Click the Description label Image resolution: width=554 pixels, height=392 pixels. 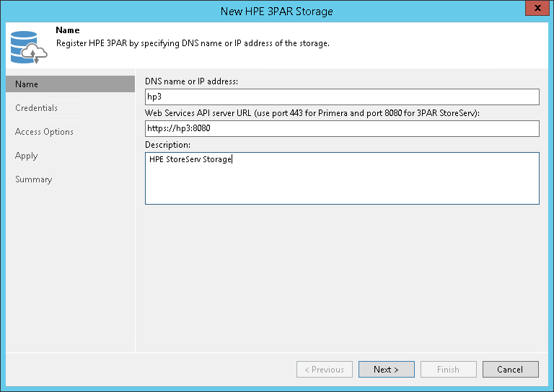pyautogui.click(x=167, y=144)
